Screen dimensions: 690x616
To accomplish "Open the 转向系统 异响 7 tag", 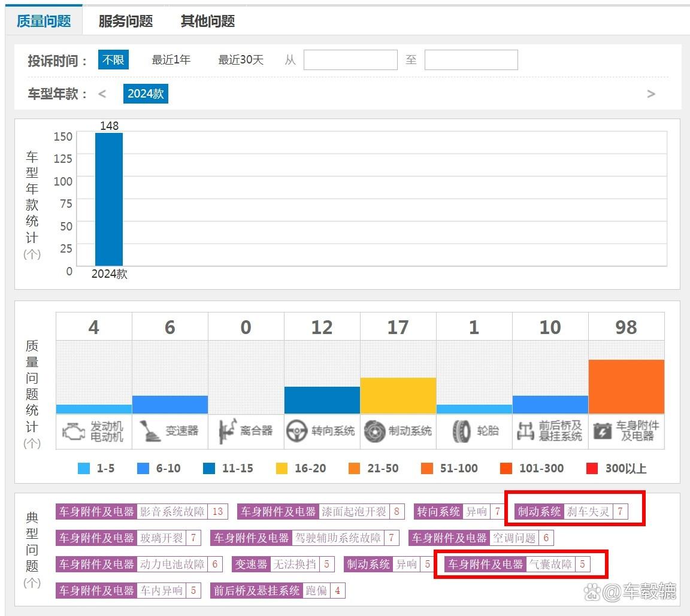I will tap(459, 511).
